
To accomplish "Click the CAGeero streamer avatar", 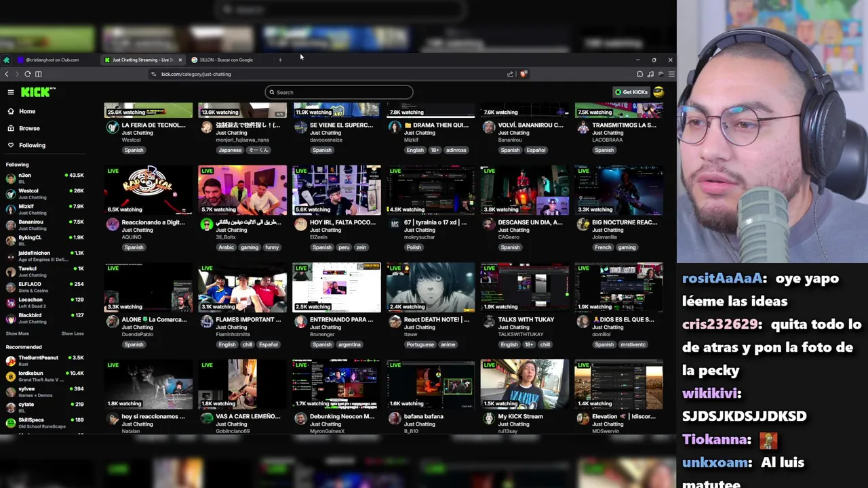I will [x=489, y=224].
